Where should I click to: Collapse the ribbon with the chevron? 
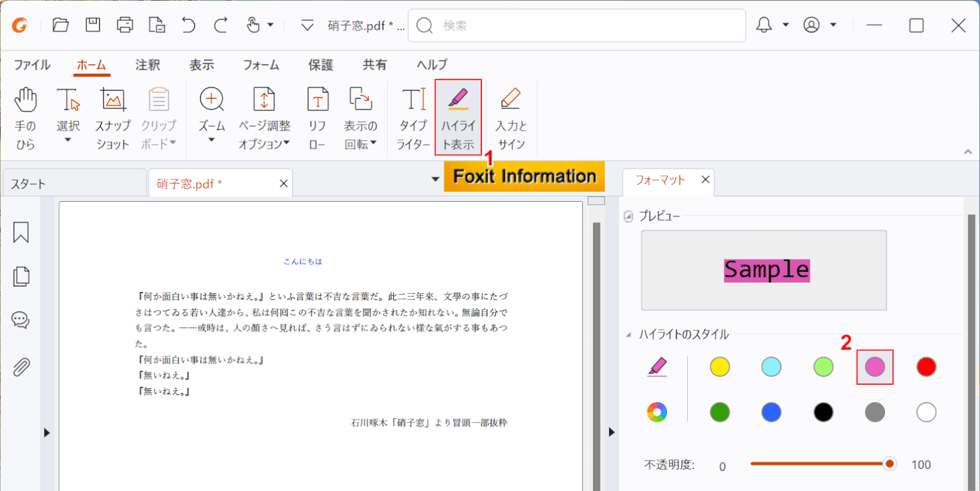[x=968, y=151]
